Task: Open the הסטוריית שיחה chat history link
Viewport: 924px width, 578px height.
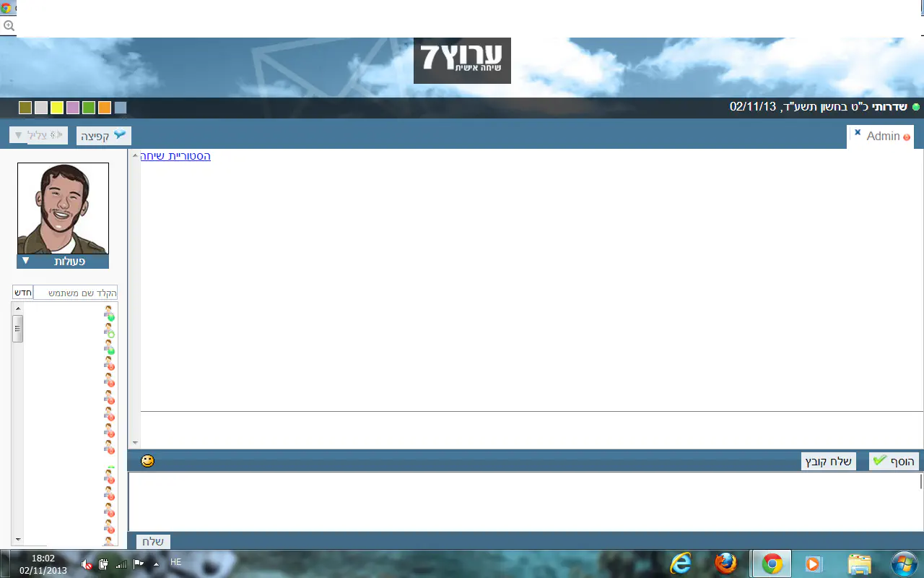Action: (x=175, y=156)
